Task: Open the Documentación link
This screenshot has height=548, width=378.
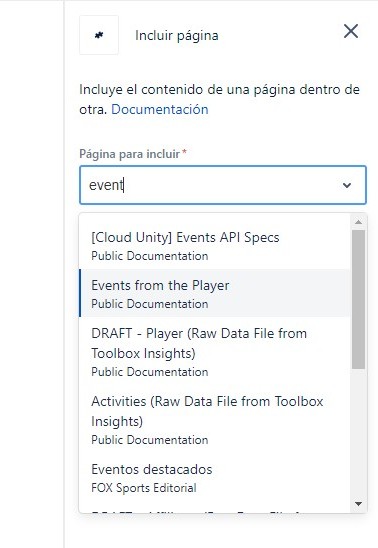Action: 160,109
